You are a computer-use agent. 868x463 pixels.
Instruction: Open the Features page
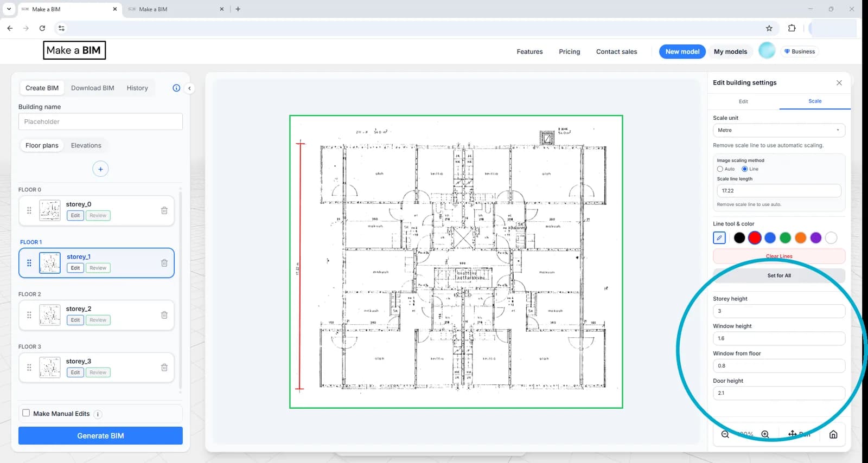point(529,52)
